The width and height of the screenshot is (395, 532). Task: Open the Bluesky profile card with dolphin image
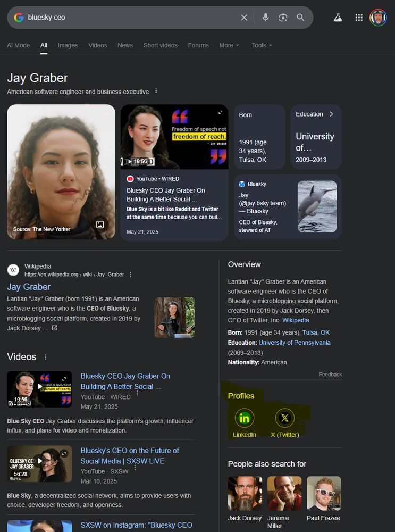pos(288,207)
